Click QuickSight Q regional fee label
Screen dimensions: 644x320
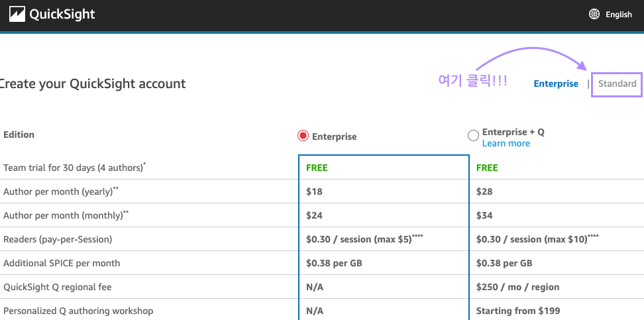coord(57,287)
